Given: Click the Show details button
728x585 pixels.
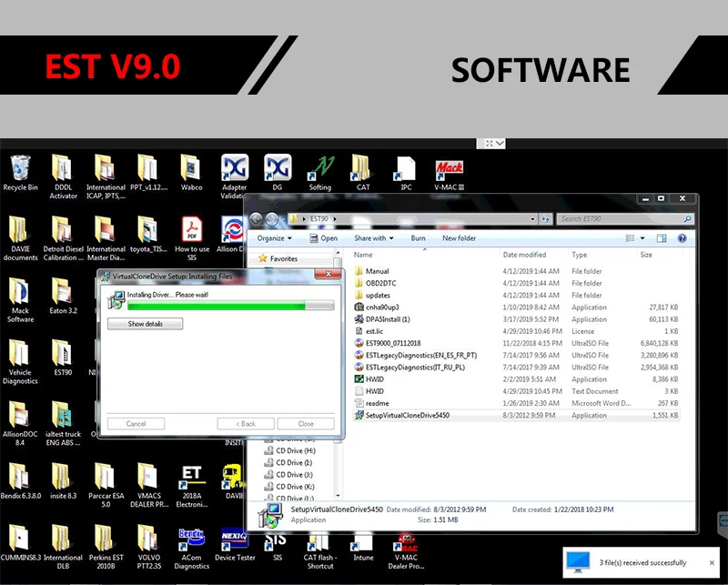Looking at the screenshot, I should [x=146, y=324].
